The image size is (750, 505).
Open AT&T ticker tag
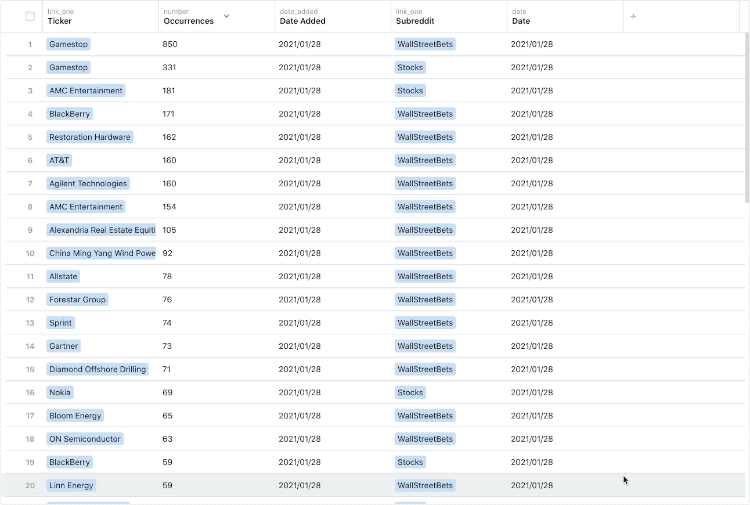pos(59,160)
